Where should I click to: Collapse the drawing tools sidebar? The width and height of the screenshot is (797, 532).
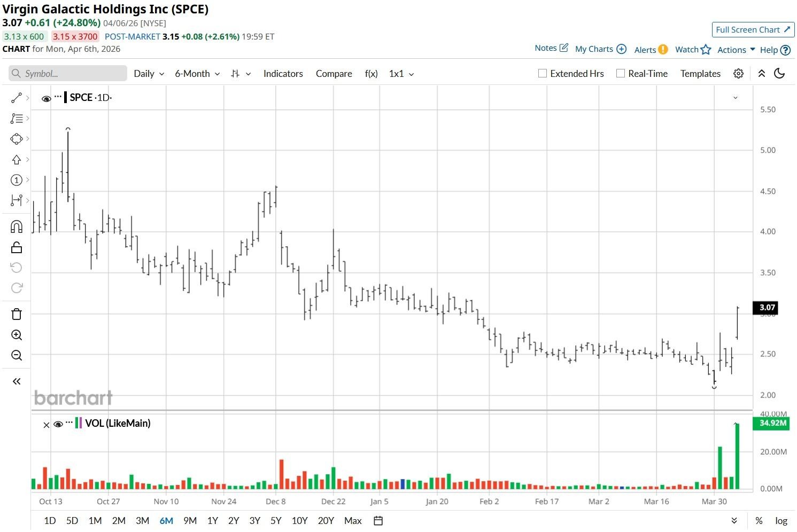(x=17, y=381)
